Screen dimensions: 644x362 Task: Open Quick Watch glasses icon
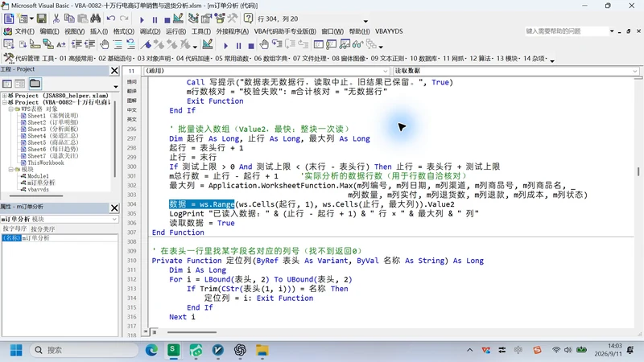(x=357, y=44)
